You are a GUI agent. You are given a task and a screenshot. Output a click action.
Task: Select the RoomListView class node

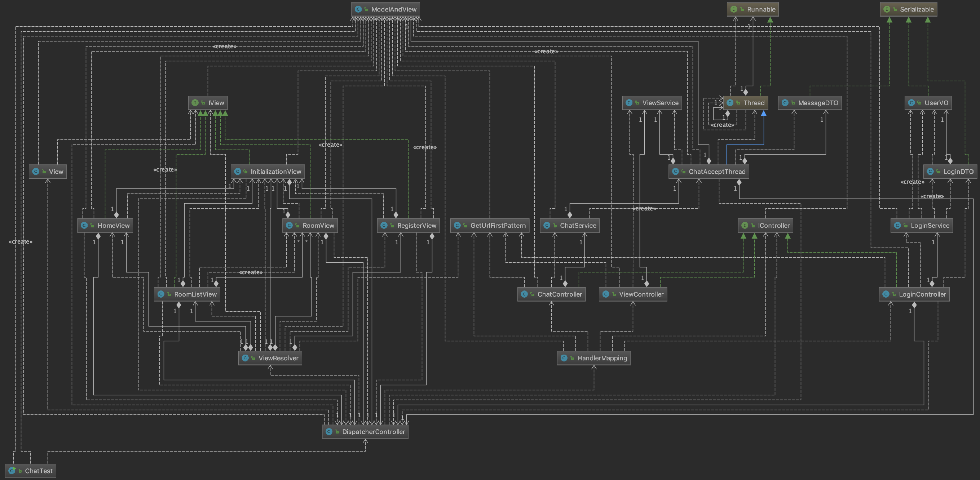tap(195, 294)
